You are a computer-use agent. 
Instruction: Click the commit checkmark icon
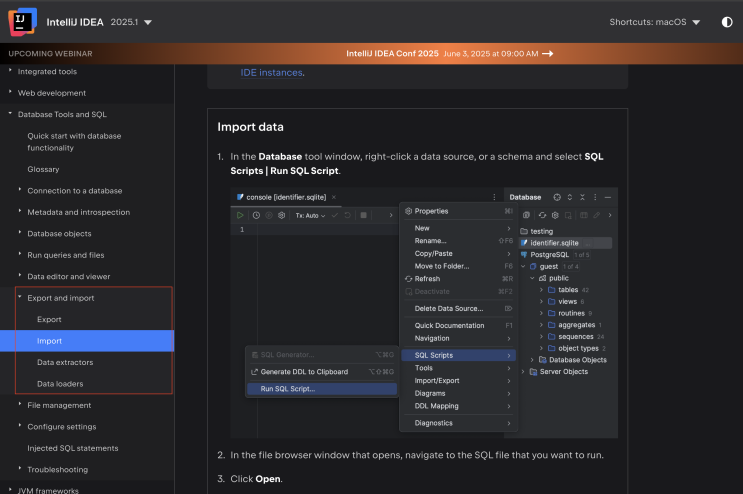tap(335, 215)
